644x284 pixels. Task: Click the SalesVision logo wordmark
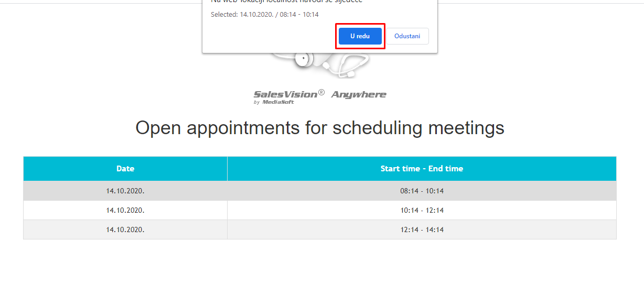pos(285,94)
